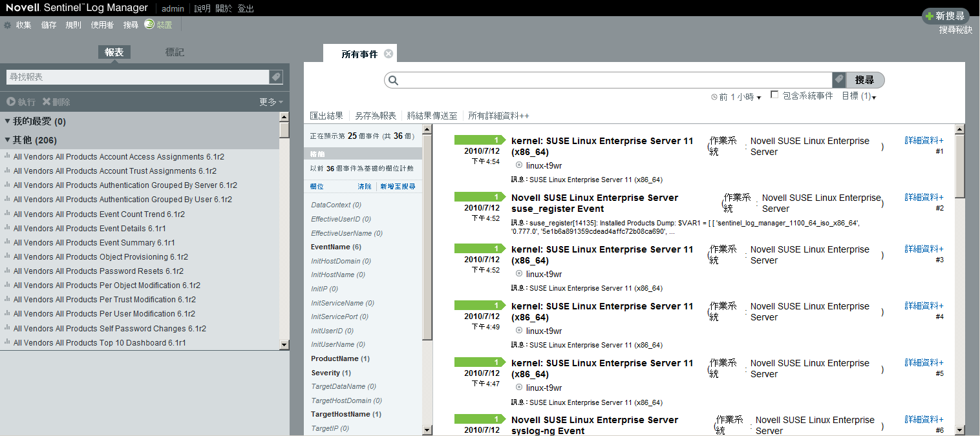Click 清除 in the field filter panel

point(365,187)
